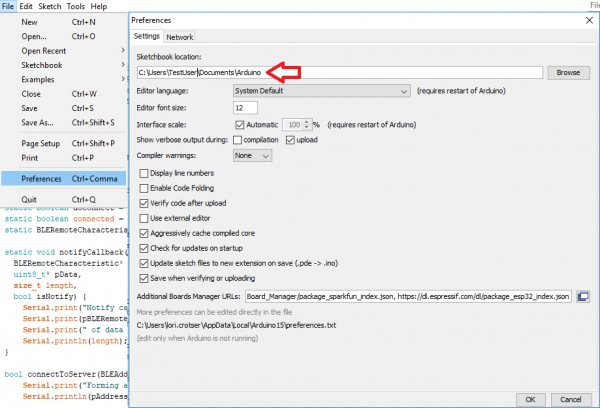Choose New from the File menu
Image resolution: width=600 pixels, height=408 pixels.
point(64,22)
